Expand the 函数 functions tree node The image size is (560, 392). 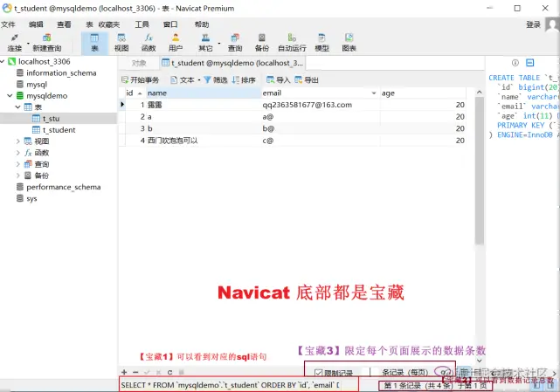point(17,153)
